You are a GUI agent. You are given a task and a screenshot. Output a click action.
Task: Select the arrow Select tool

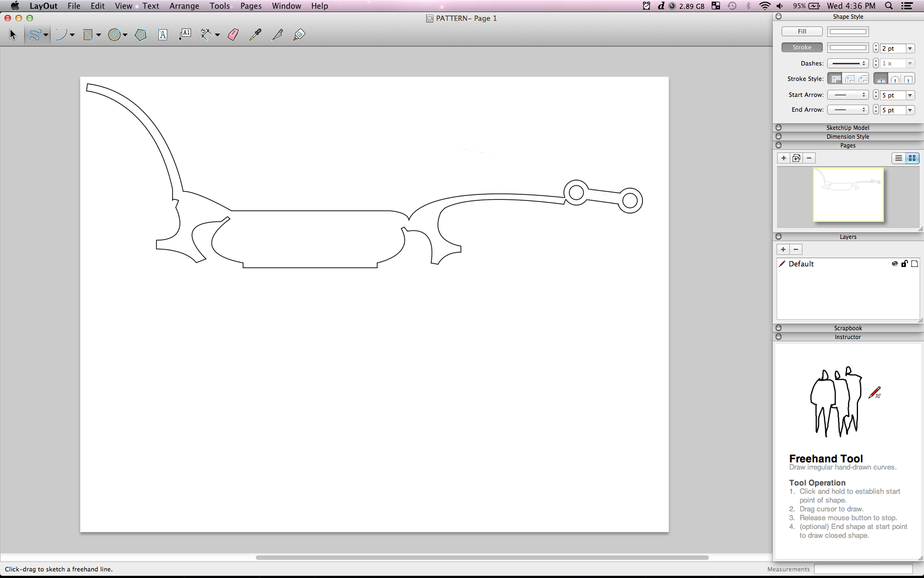[x=13, y=35]
